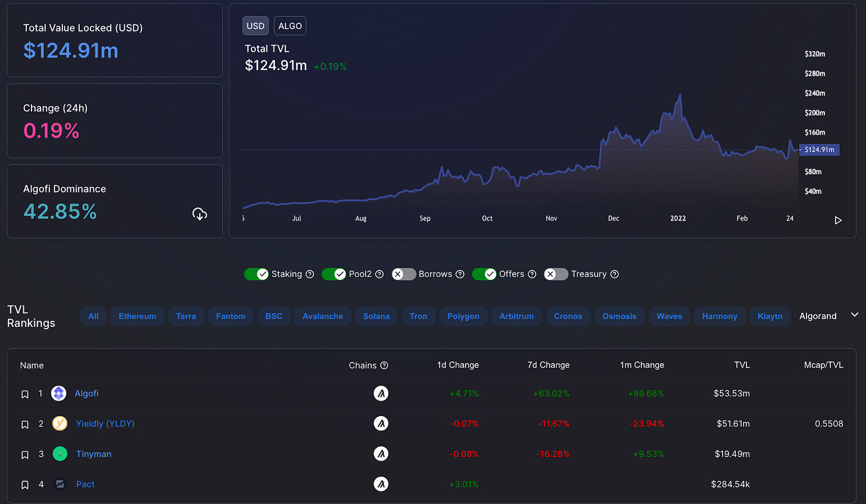Viewport: 866px width, 504px height.
Task: Switch chart denomination to USD
Action: click(256, 26)
